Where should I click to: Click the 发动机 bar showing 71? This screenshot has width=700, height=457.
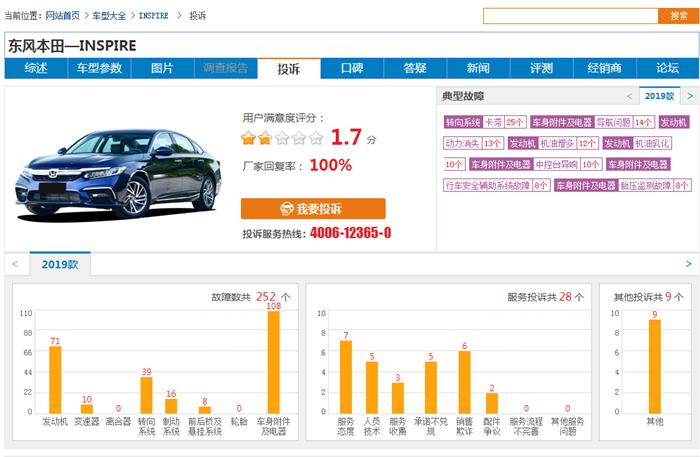[55, 379]
